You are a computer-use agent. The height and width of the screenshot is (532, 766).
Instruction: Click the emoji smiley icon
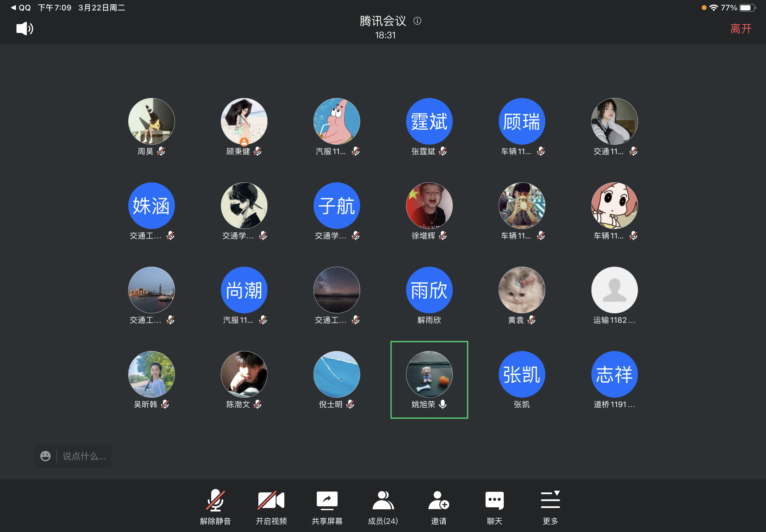point(45,456)
